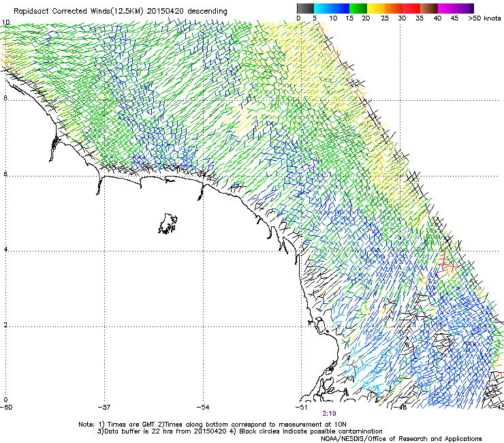Click the magenta 40-45 knots color swatch
Image resolution: width=504 pixels, height=443 pixels.
coord(447,8)
